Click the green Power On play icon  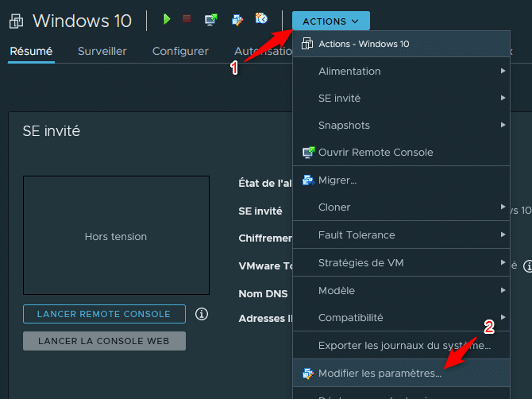tap(167, 19)
